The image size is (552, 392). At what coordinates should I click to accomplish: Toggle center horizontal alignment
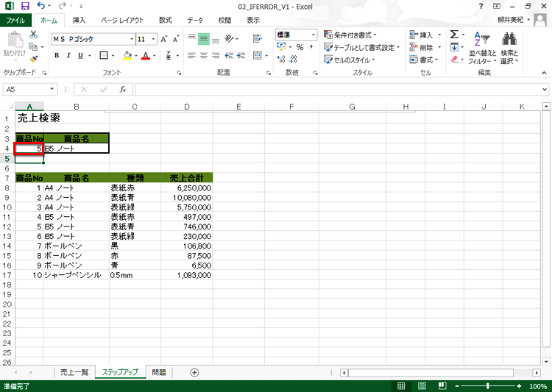(x=203, y=55)
